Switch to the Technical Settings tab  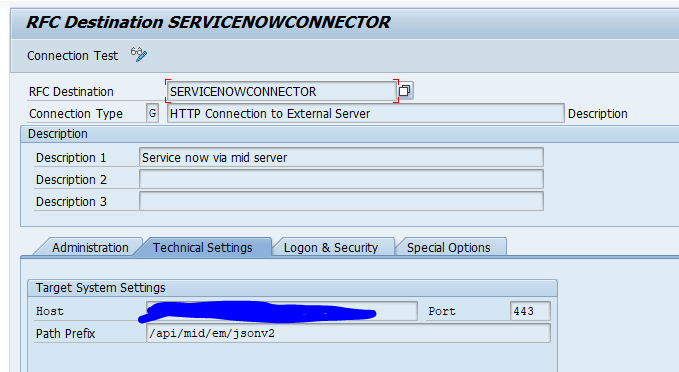(202, 247)
